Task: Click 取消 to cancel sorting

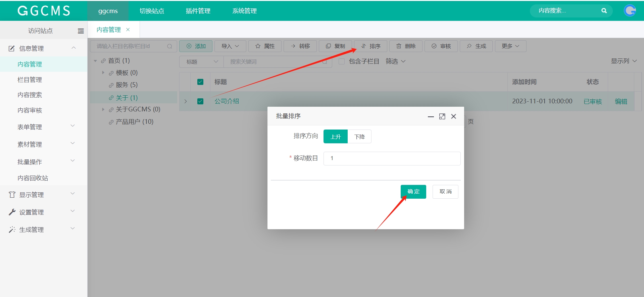Action: pos(445,192)
